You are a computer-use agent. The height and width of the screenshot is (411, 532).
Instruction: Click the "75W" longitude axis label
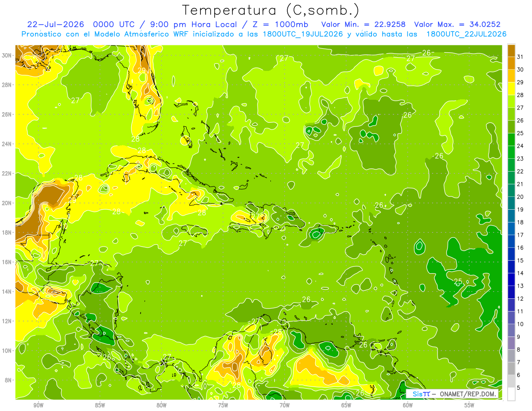click(223, 405)
